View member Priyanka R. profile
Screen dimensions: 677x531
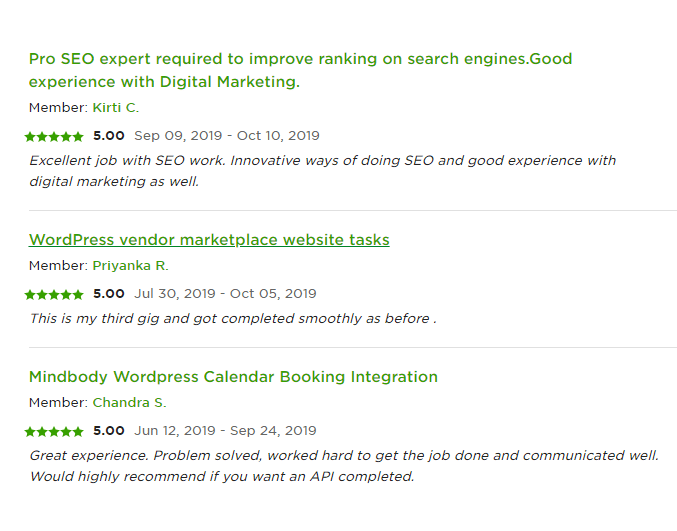coord(130,266)
